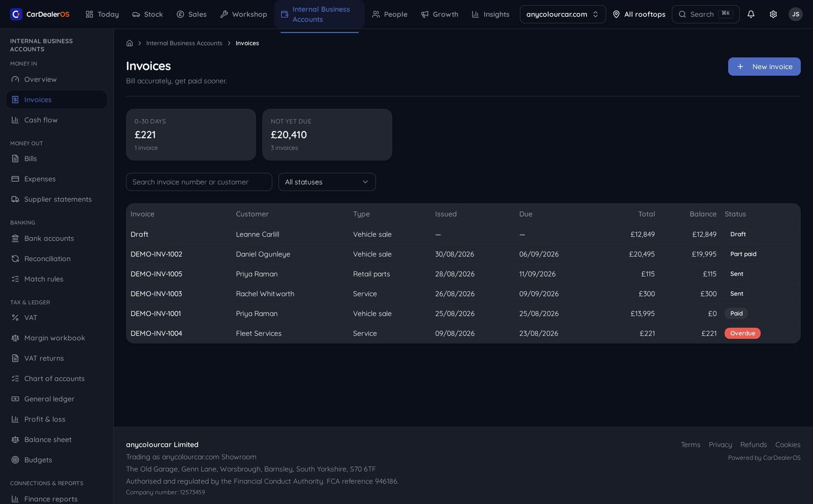813x504 pixels.
Task: Click the Finance reports chart icon
Action: [x=15, y=499]
